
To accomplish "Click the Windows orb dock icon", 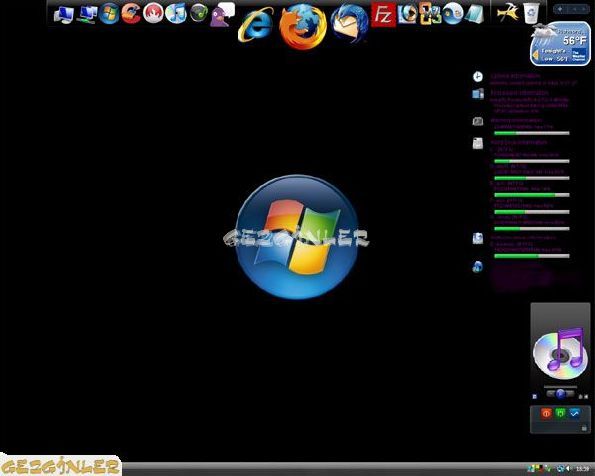I will (109, 14).
